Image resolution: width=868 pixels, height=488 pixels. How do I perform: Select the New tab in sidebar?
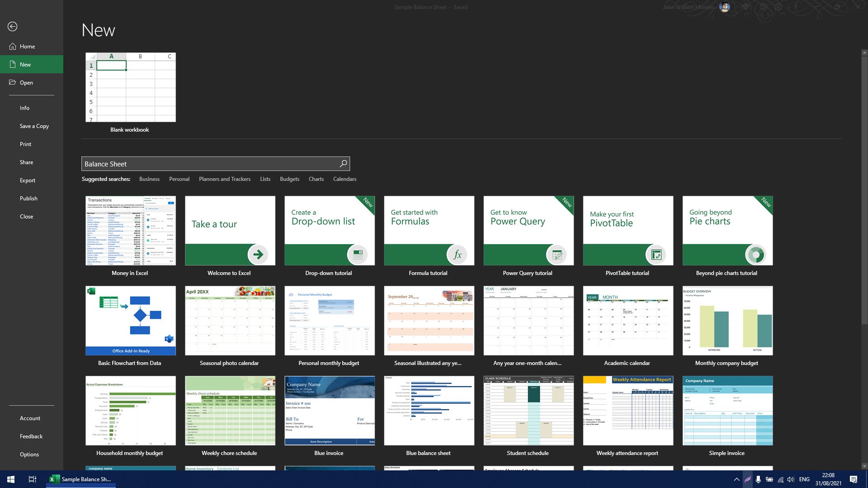click(x=32, y=64)
